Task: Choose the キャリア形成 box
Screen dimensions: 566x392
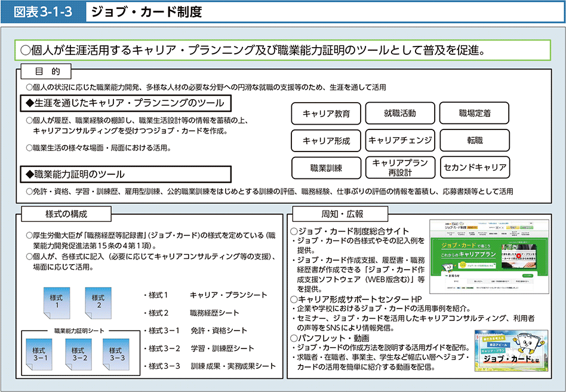Action: point(326,141)
